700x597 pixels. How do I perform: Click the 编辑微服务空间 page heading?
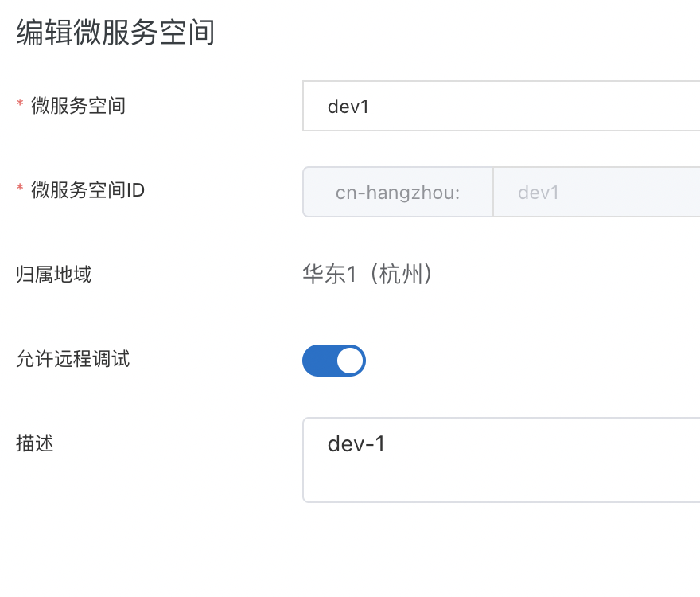point(116,33)
